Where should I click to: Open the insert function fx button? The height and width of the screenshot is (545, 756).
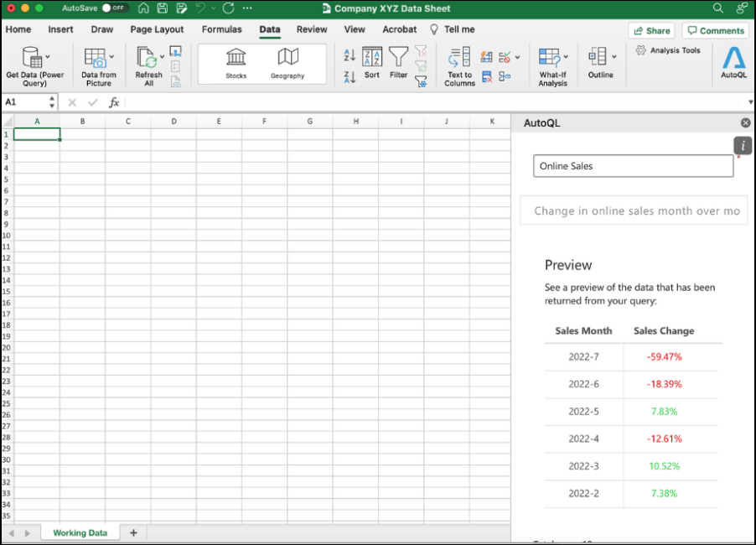point(114,102)
